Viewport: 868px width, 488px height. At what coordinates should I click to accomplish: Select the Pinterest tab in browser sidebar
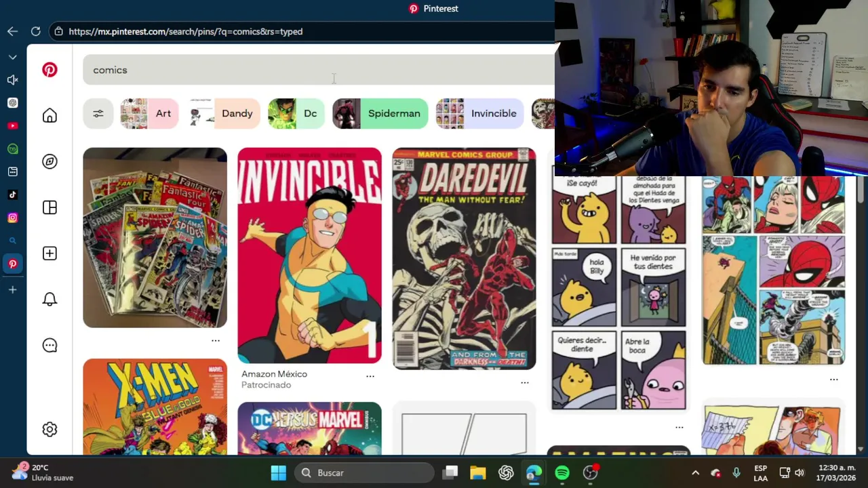pyautogui.click(x=12, y=264)
